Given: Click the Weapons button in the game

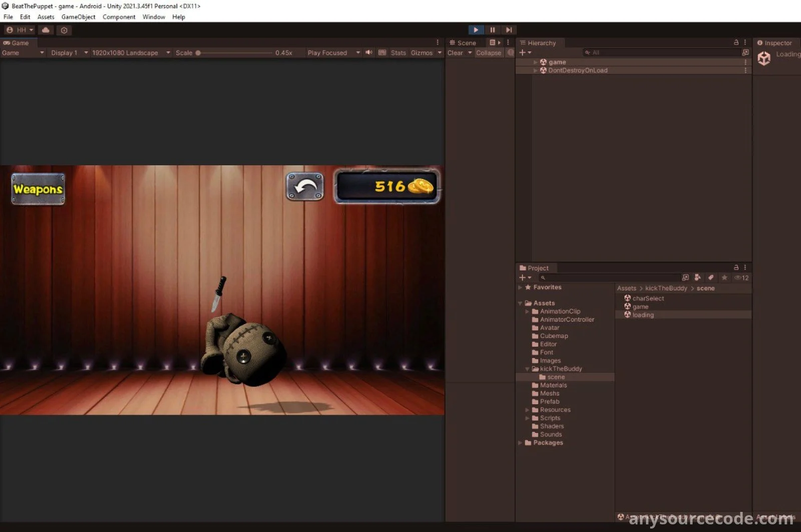Looking at the screenshot, I should 38,189.
